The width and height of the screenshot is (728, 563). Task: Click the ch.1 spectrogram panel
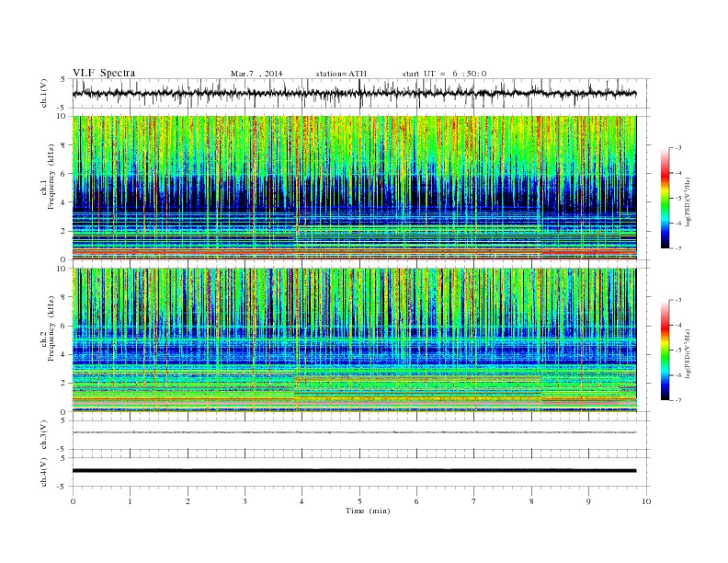pyautogui.click(x=354, y=188)
